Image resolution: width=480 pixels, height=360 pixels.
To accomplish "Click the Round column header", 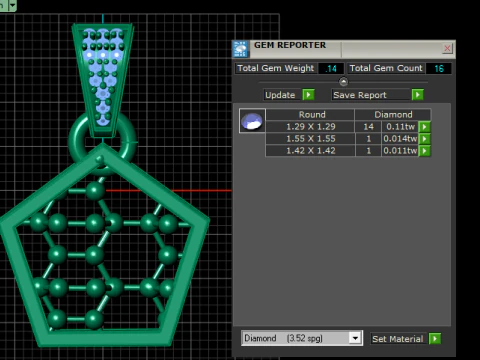I will point(311,115).
